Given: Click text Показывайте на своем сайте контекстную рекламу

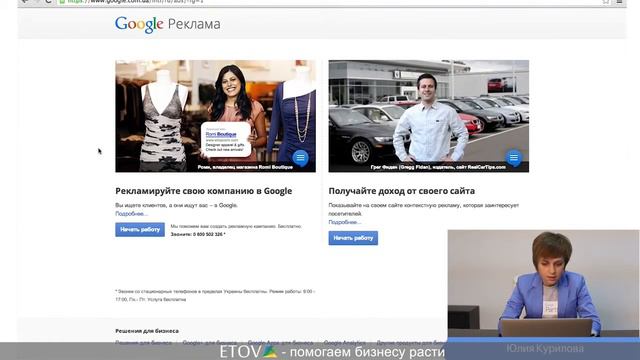Looking at the screenshot, I should pos(424,209).
